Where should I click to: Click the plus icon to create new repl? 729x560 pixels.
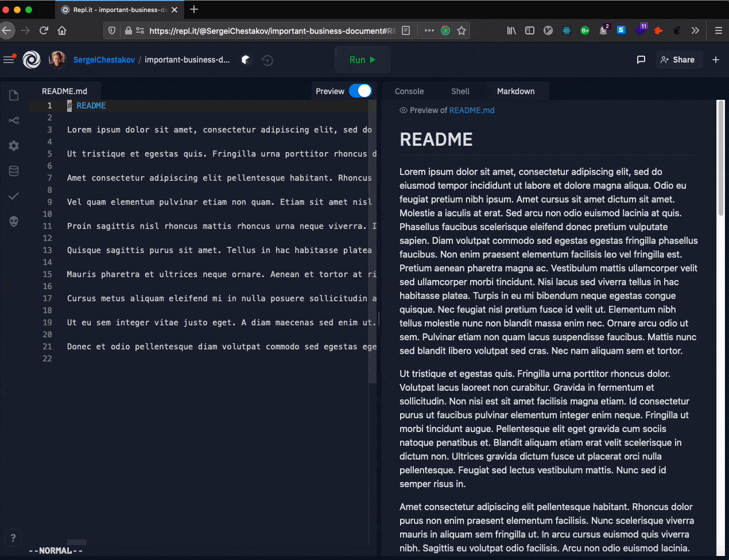pyautogui.click(x=716, y=60)
